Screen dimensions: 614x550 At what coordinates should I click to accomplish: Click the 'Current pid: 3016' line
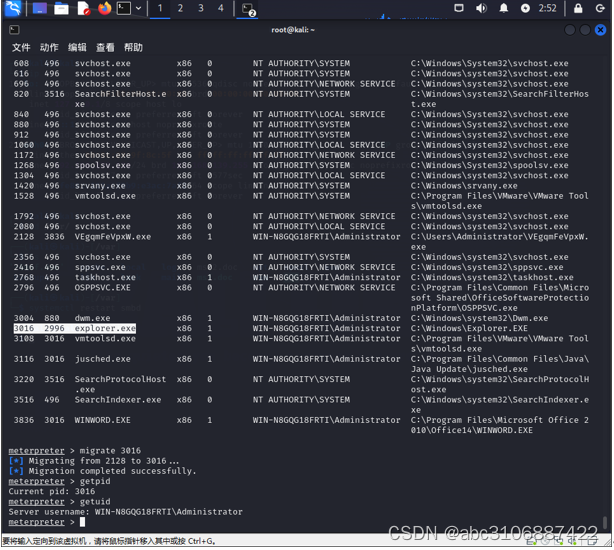[52, 491]
